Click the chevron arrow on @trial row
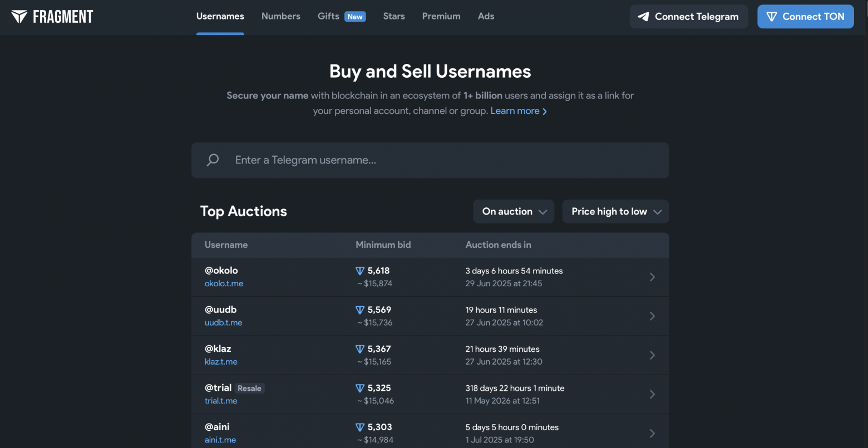Image resolution: width=868 pixels, height=448 pixels. pyautogui.click(x=652, y=394)
